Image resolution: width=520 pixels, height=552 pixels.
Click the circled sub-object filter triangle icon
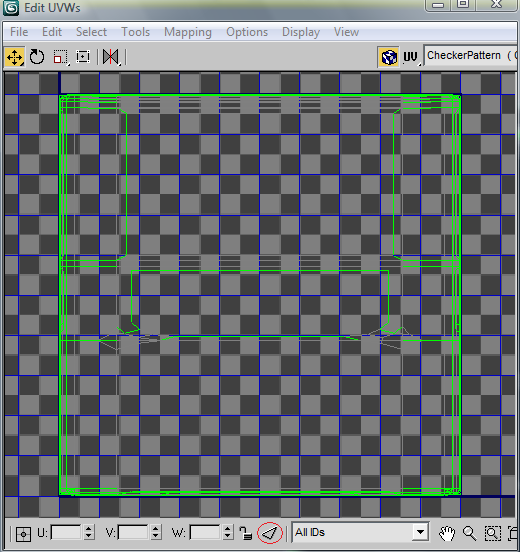point(270,533)
